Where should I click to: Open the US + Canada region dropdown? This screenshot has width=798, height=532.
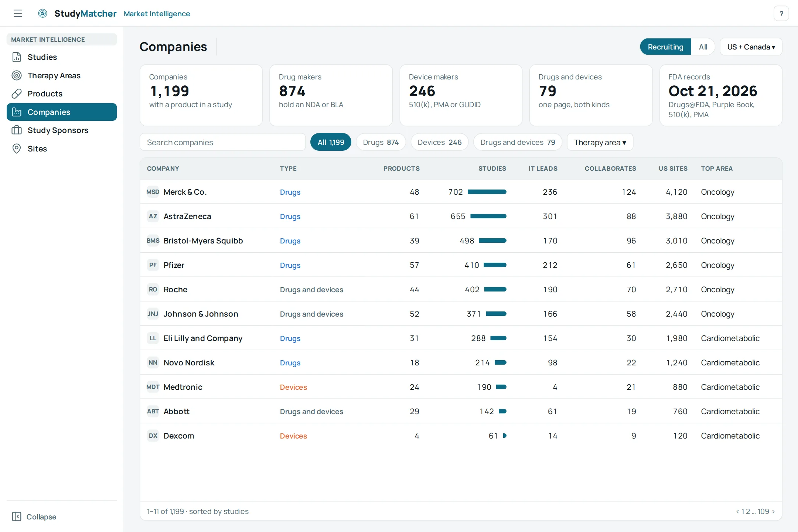click(x=751, y=47)
